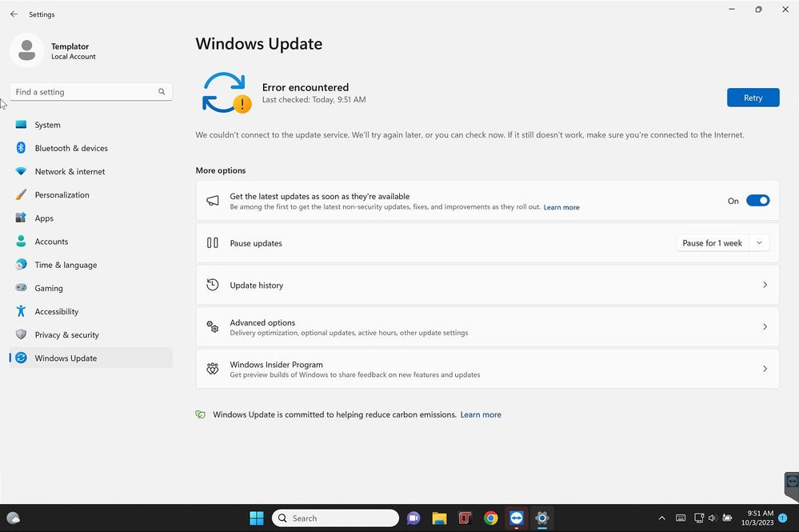The width and height of the screenshot is (799, 532).
Task: Open Personalization settings
Action: tap(90, 194)
